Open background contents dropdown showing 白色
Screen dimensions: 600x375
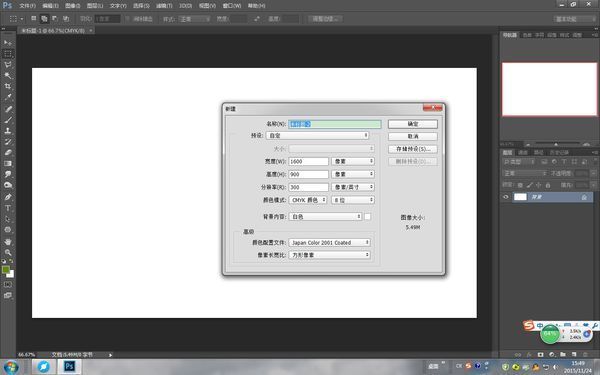click(x=325, y=217)
